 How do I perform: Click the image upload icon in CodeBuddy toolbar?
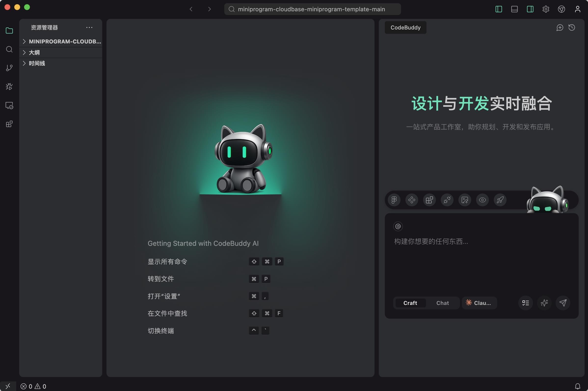(x=465, y=200)
